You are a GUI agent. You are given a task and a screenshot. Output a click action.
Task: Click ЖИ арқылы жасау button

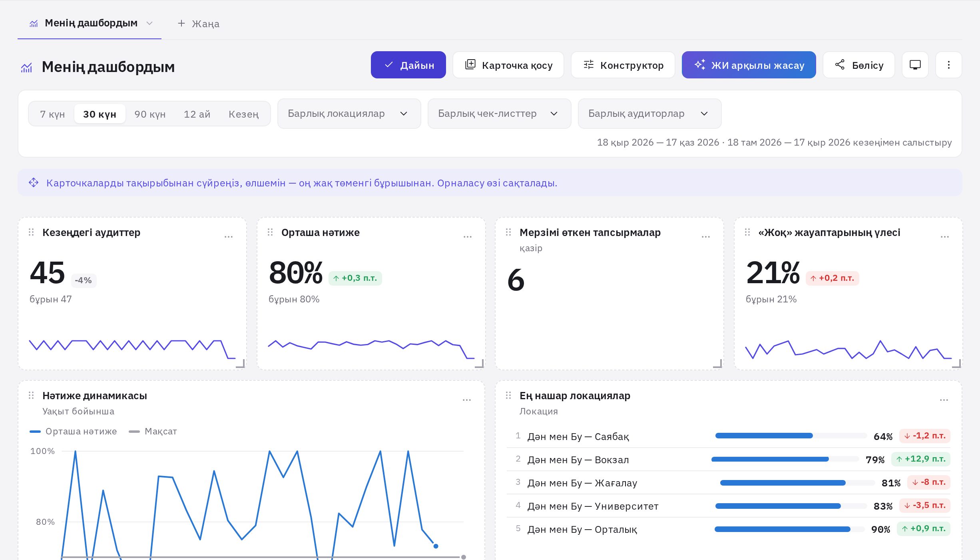749,65
